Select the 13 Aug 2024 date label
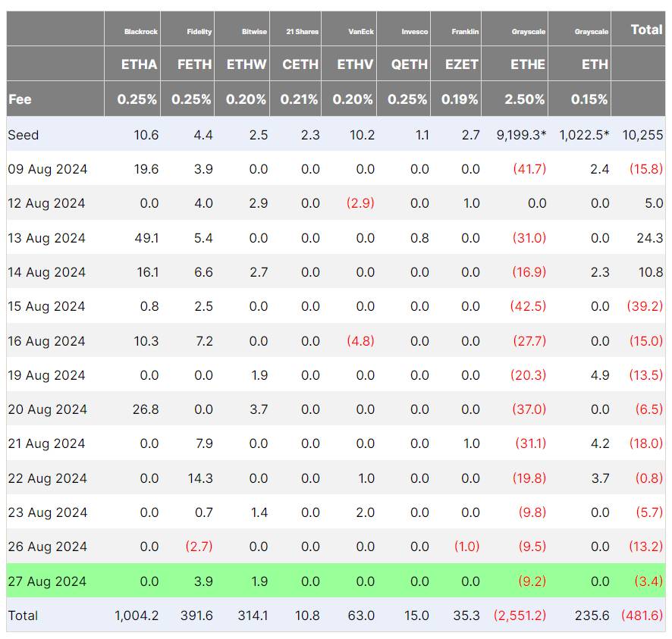Viewport: 672px width, 639px height. [47, 238]
